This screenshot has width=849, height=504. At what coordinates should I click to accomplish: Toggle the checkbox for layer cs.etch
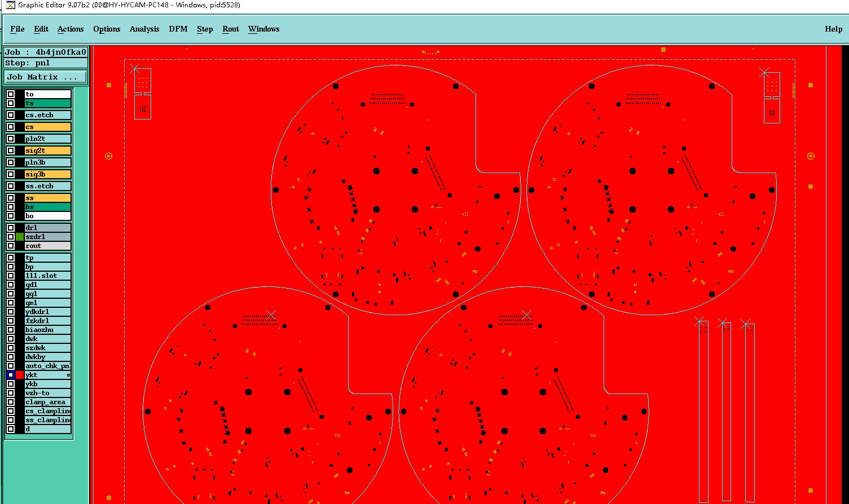pos(11,115)
